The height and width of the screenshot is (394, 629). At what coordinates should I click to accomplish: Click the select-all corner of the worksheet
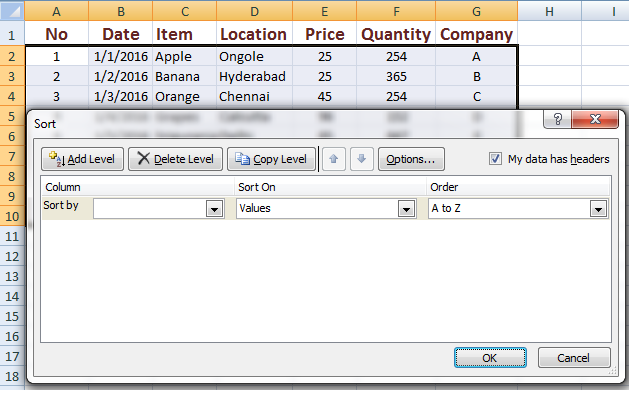click(12, 11)
